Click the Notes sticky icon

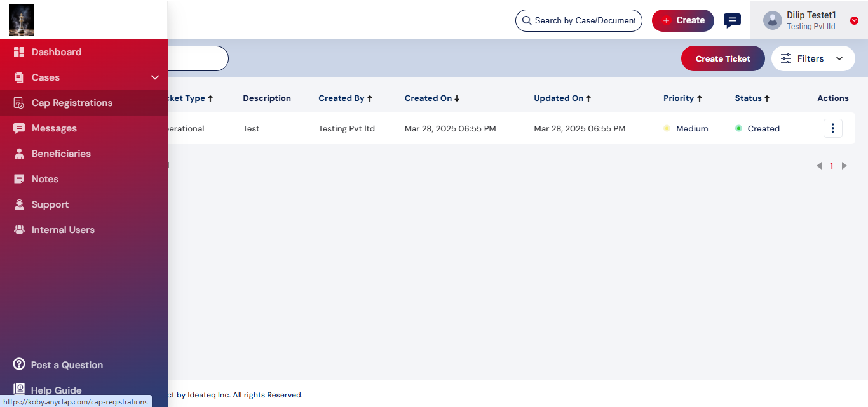pyautogui.click(x=19, y=179)
